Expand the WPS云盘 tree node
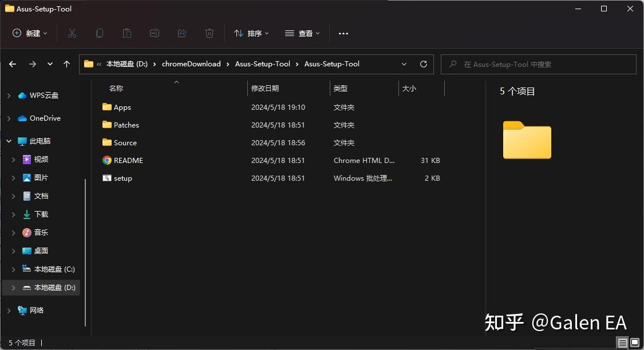Screen dimensions: 644x350 (9, 95)
